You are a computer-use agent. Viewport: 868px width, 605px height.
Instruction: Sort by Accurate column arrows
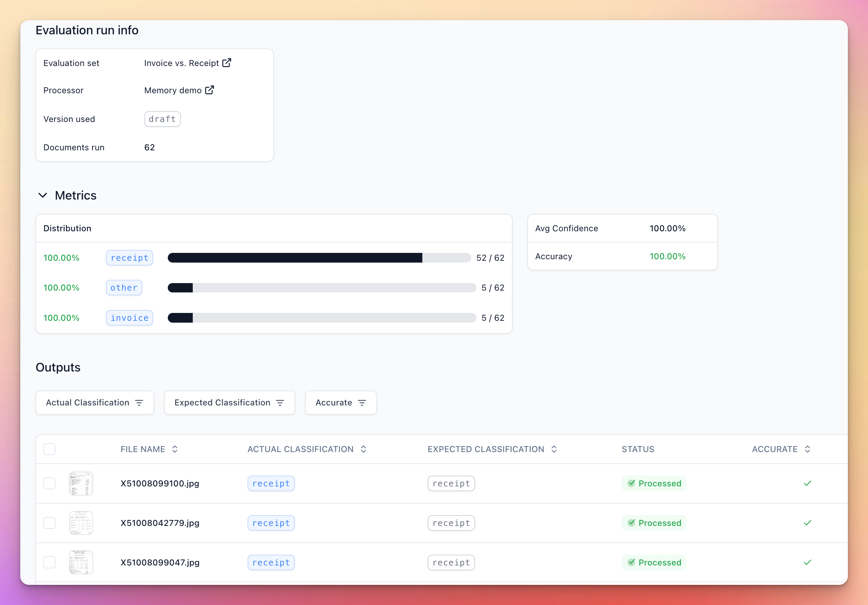808,449
